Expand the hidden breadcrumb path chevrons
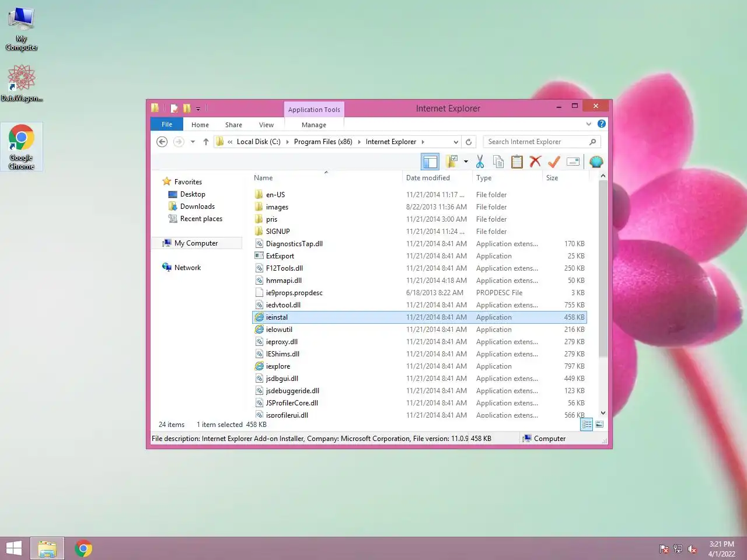Image resolution: width=747 pixels, height=560 pixels. click(230, 142)
